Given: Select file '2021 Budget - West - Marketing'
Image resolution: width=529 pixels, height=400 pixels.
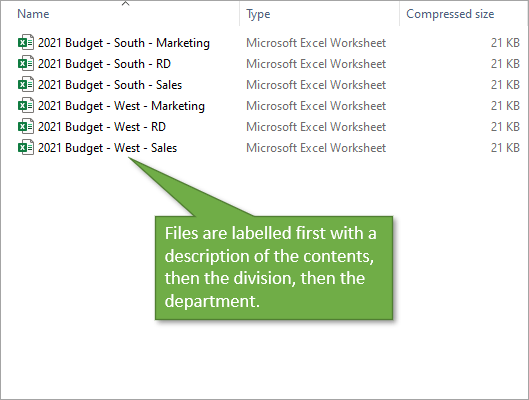Looking at the screenshot, I should (121, 106).
